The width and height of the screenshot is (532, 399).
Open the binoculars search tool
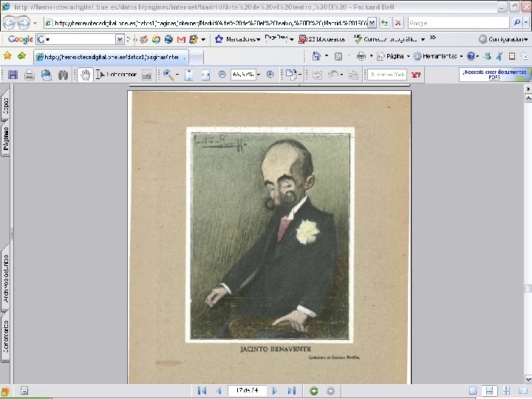point(63,75)
